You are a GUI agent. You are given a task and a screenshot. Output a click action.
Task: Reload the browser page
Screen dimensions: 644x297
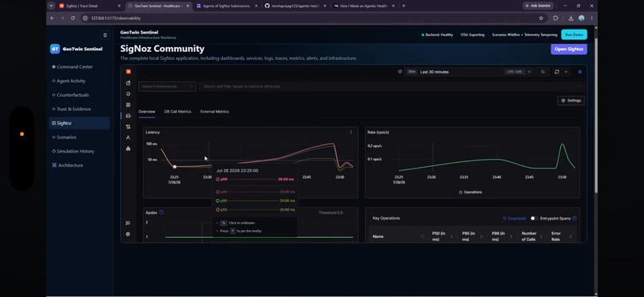pos(73,18)
